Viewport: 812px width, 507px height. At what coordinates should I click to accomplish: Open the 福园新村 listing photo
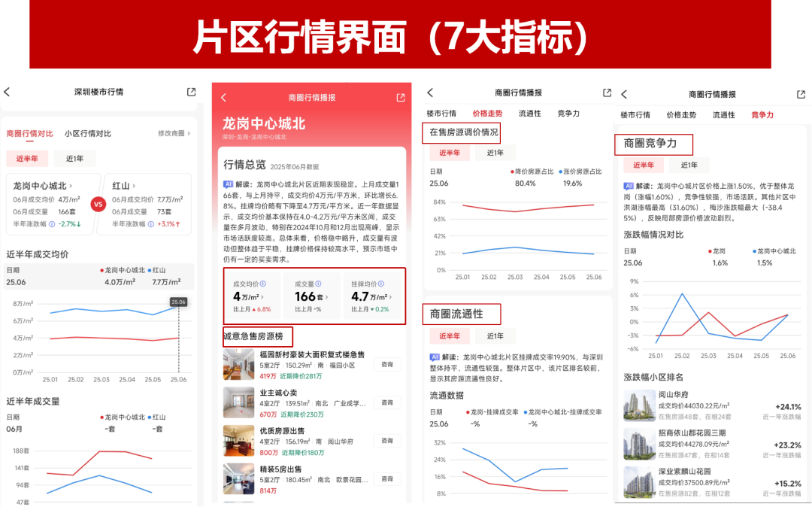[x=239, y=365]
